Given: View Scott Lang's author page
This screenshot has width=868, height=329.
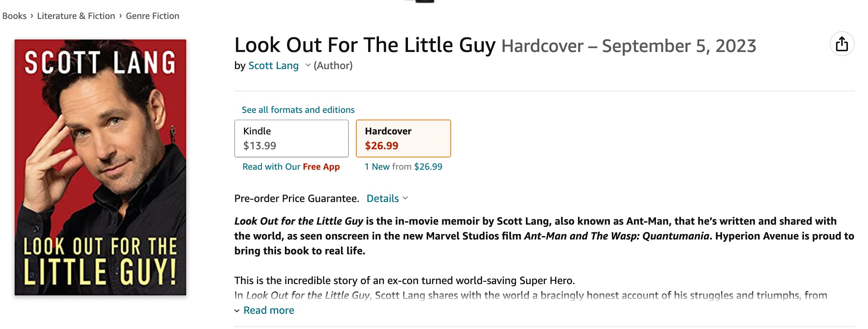Looking at the screenshot, I should coord(273,65).
